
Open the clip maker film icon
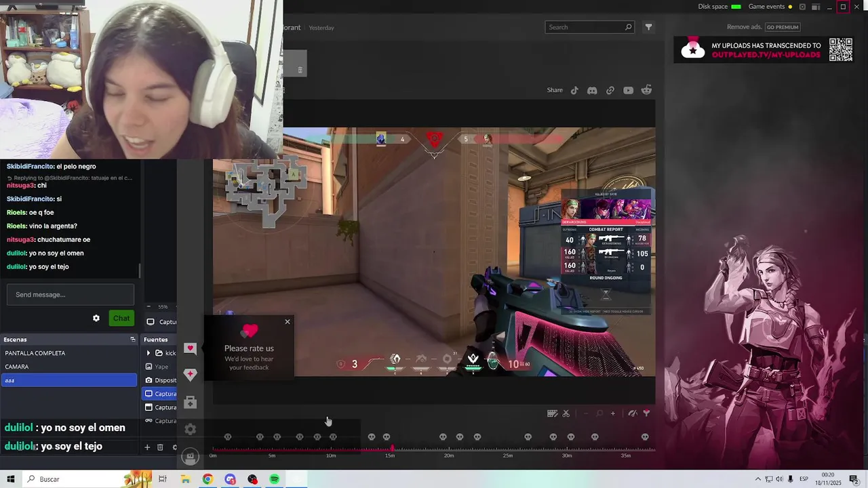point(553,413)
